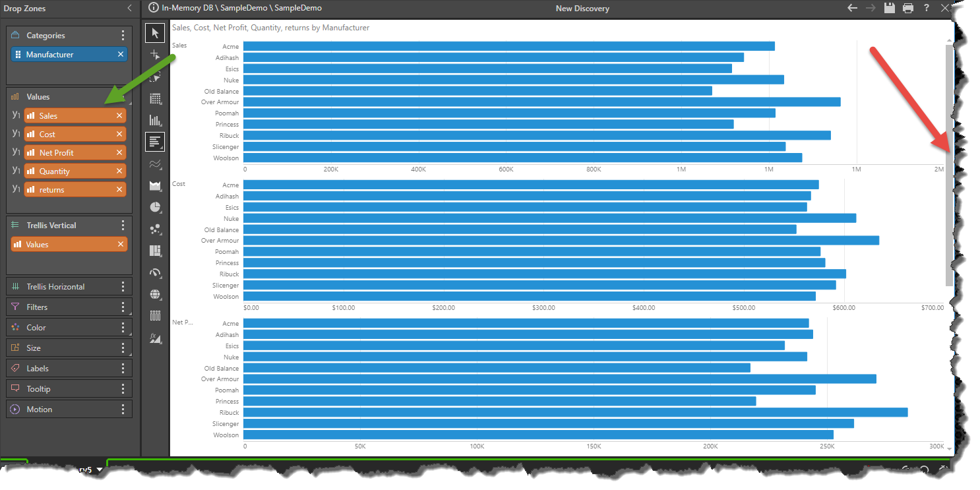Click the New Discovery title
The height and width of the screenshot is (490, 980).
(x=582, y=9)
